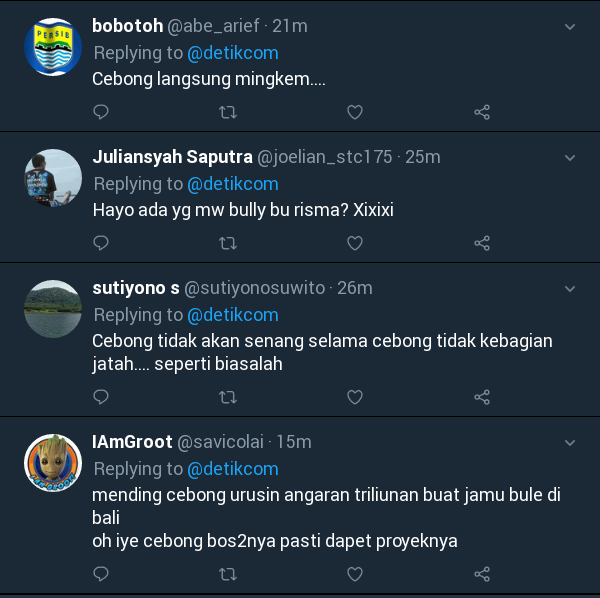This screenshot has width=600, height=598.
Task: Share IAmGroot's tweet
Action: coord(482,574)
